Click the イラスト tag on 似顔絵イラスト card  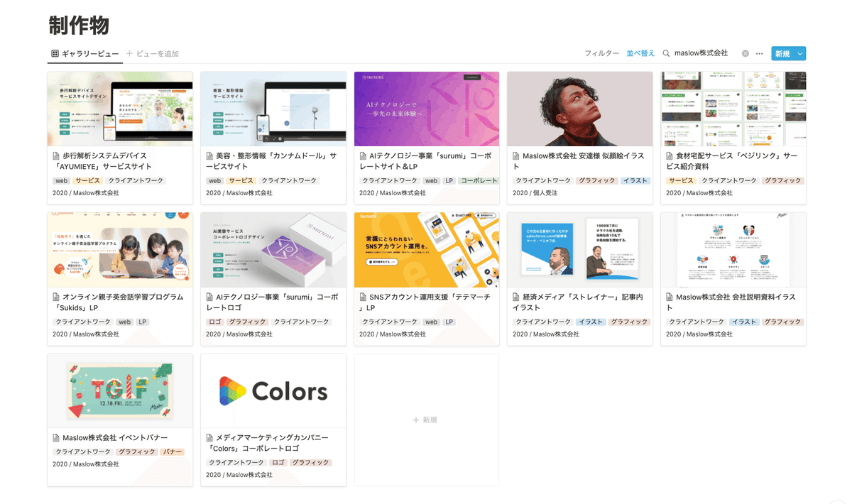(635, 181)
